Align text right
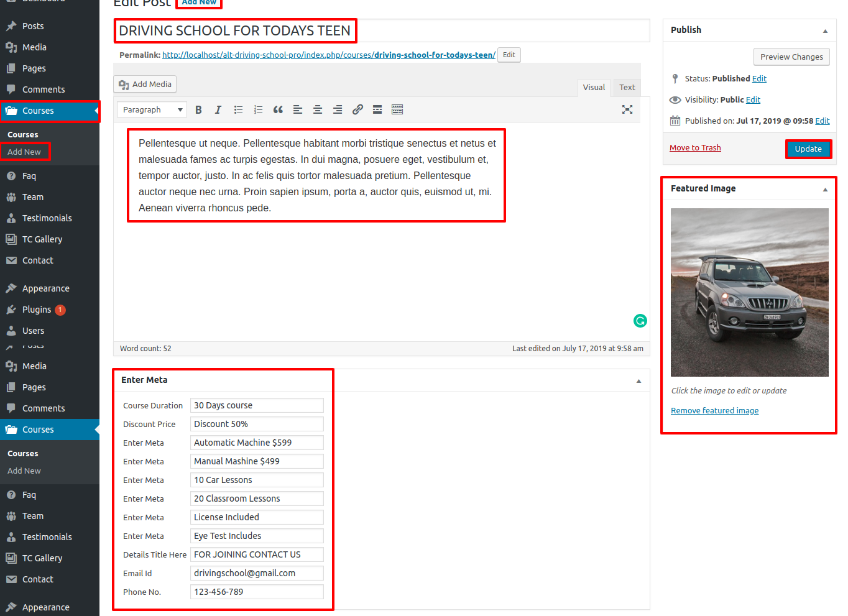 [338, 109]
